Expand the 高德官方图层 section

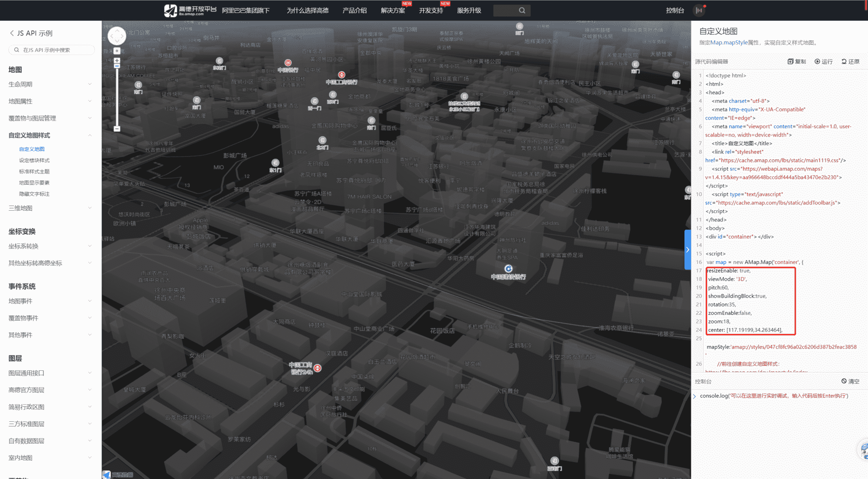pos(50,390)
